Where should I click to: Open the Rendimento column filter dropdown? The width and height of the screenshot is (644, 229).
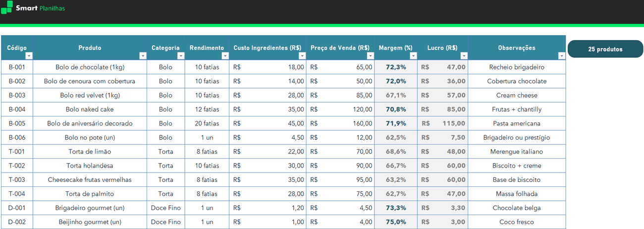(225, 56)
